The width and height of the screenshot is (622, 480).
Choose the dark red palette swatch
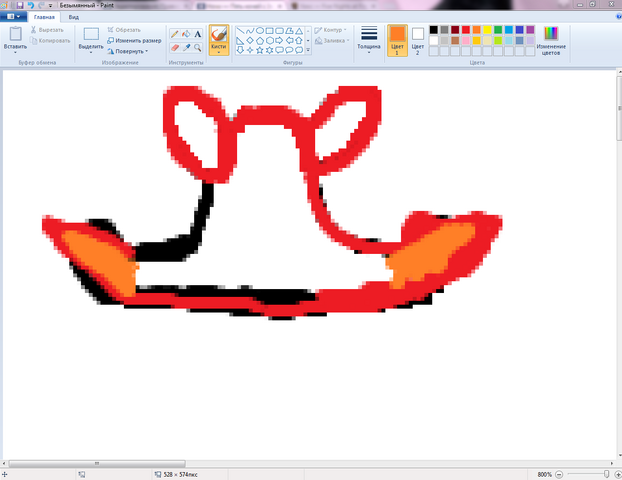coord(455,30)
